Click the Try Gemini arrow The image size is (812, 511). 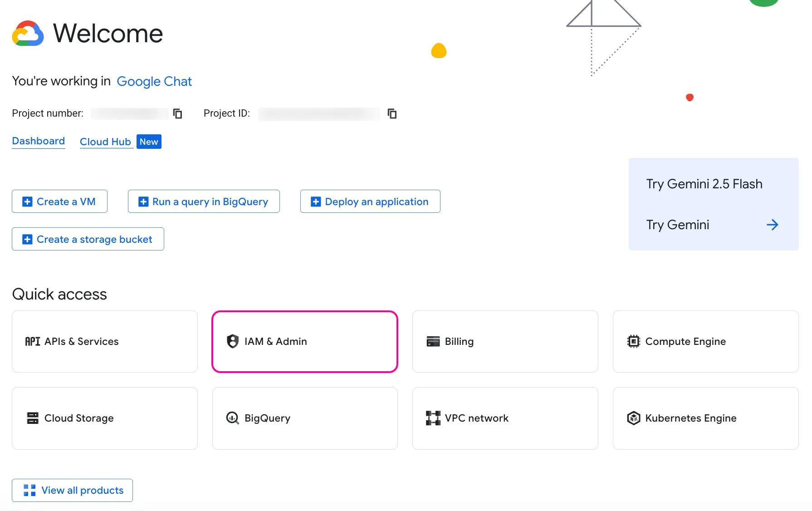click(772, 225)
